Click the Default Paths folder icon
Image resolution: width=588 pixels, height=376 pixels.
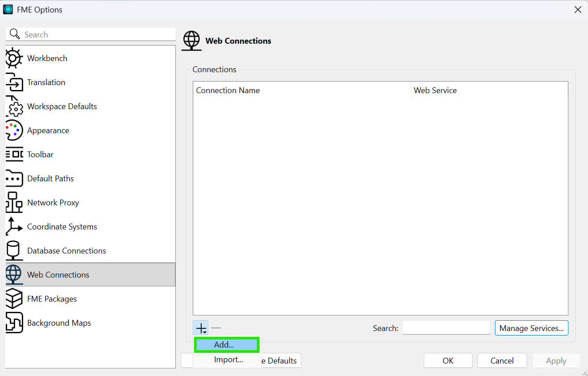[x=14, y=179]
